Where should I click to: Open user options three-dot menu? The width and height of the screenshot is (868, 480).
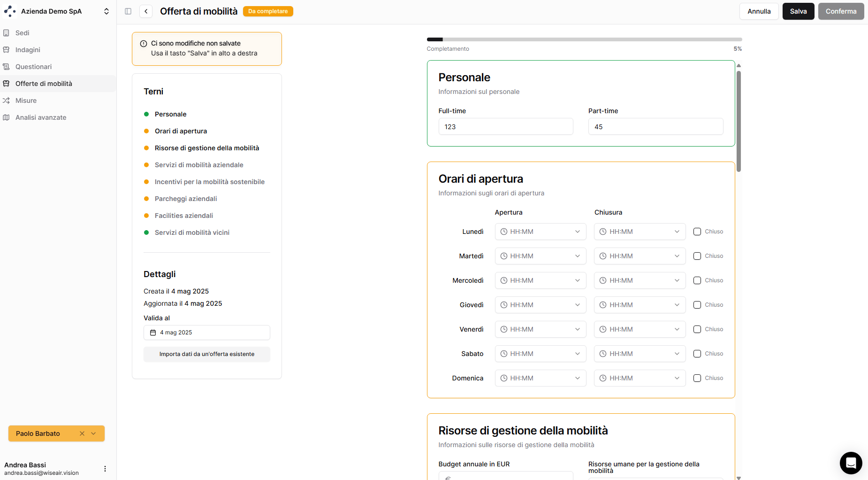click(105, 469)
